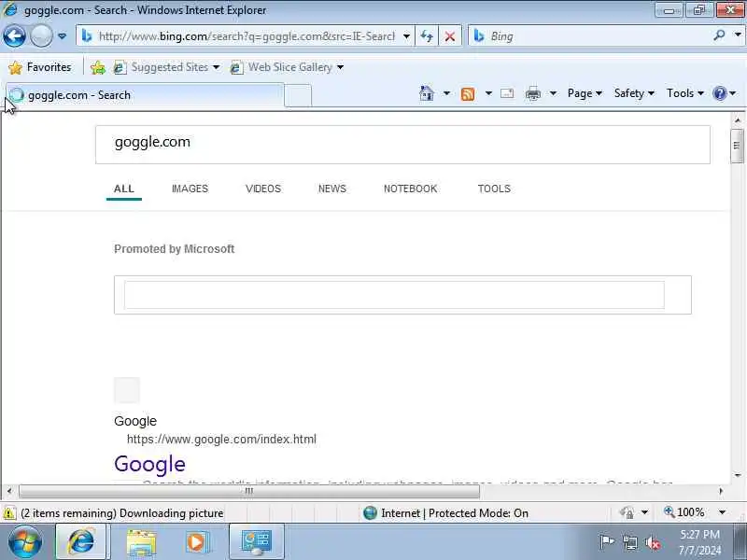This screenshot has width=747, height=560.
Task: Stop page loading with red X
Action: pyautogui.click(x=450, y=36)
